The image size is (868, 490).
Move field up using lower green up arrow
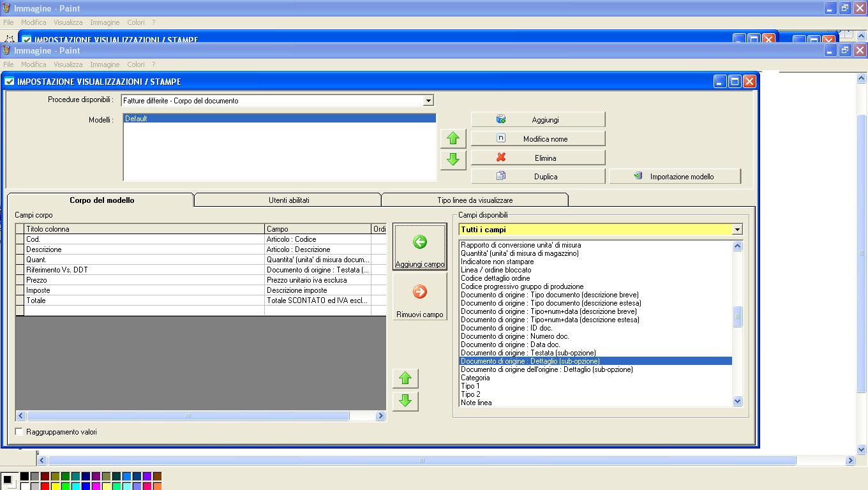click(405, 378)
